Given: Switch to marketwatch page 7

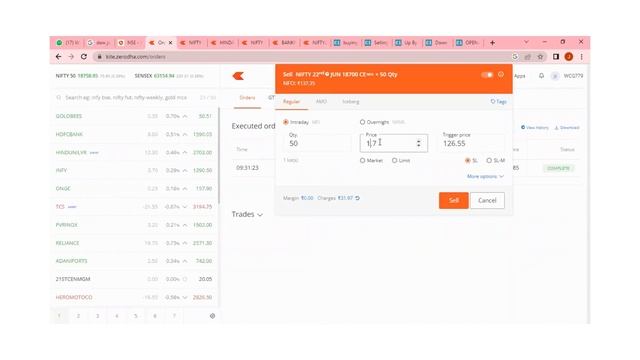Looking at the screenshot, I should tap(174, 316).
